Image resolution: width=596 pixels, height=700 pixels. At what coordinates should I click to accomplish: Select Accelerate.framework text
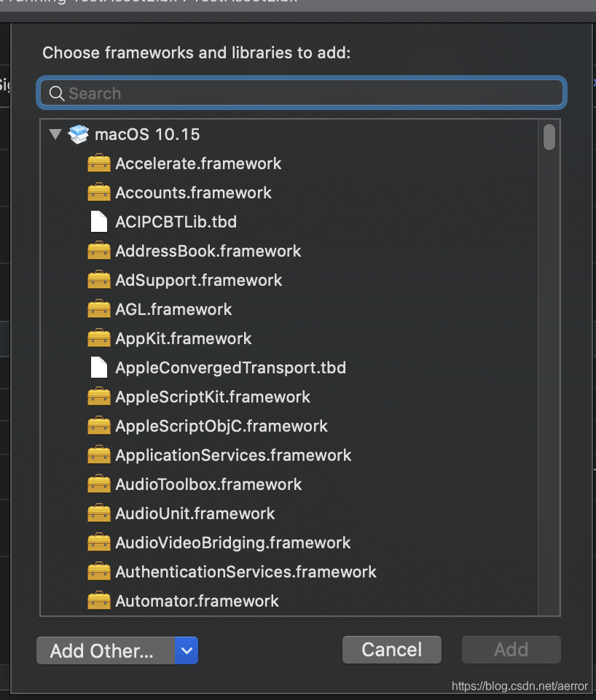198,163
